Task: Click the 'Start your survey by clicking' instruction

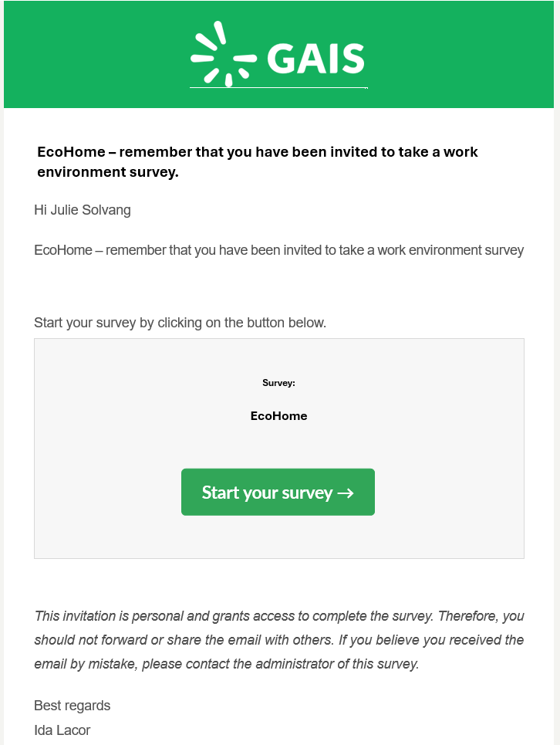Action: pyautogui.click(x=180, y=323)
